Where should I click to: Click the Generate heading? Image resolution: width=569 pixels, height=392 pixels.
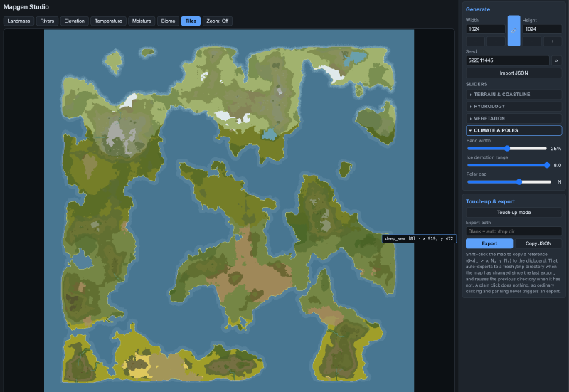pos(478,9)
